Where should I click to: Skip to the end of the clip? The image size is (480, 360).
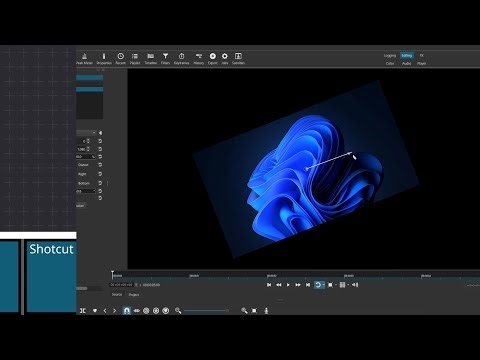coord(308,285)
